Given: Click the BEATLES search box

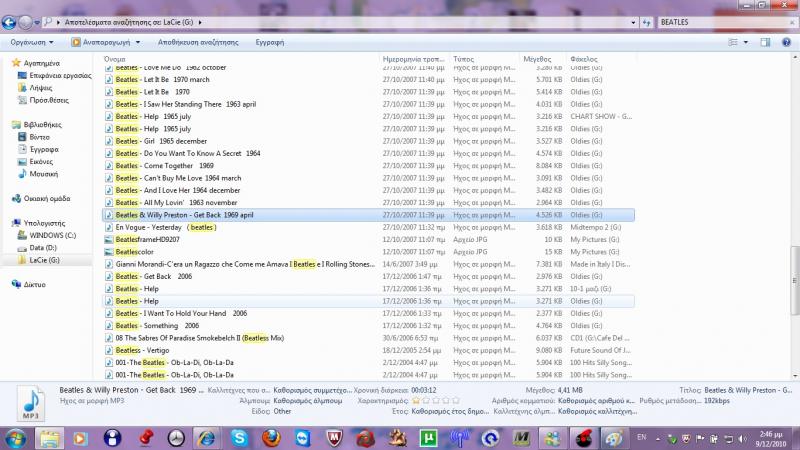Looking at the screenshot, I should pos(722,22).
